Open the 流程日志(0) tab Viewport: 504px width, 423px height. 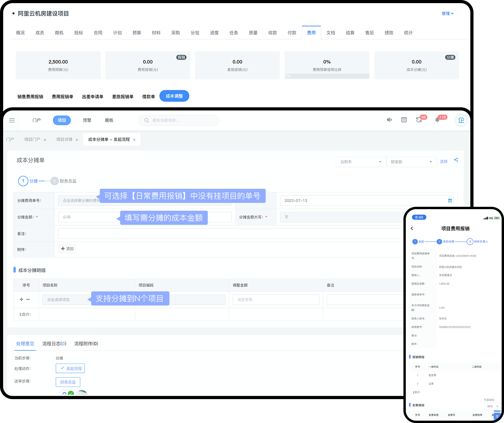pos(54,343)
